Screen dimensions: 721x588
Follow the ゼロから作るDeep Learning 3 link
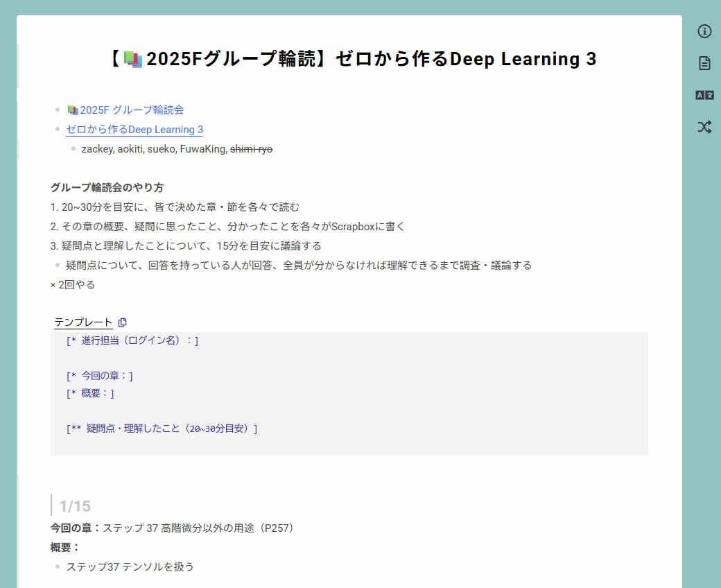pos(134,130)
